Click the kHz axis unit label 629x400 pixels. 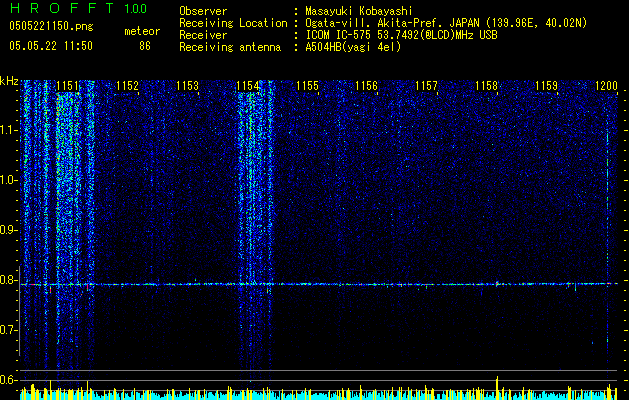pos(9,81)
